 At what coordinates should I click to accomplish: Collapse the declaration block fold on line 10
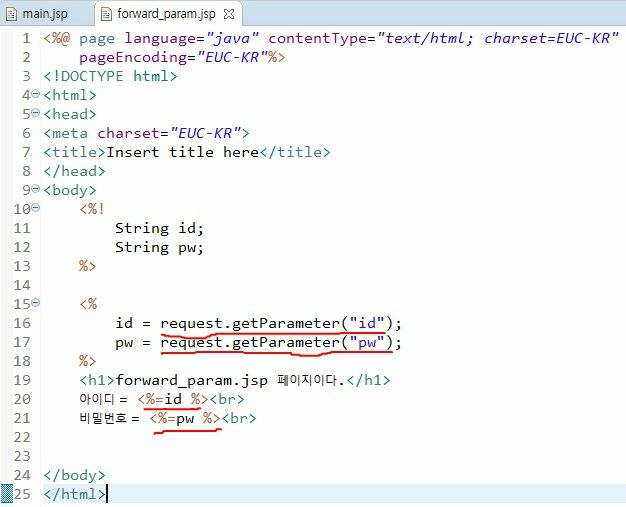coord(36,207)
